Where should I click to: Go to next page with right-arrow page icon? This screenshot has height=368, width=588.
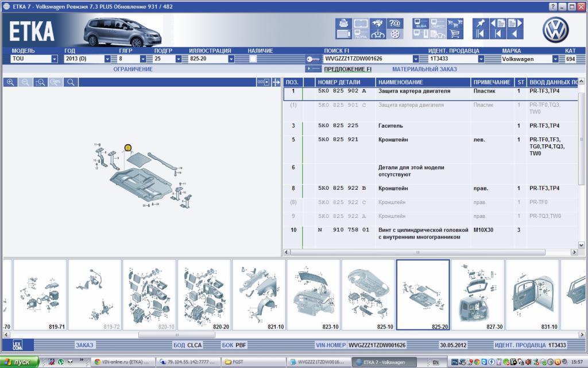[x=515, y=23]
